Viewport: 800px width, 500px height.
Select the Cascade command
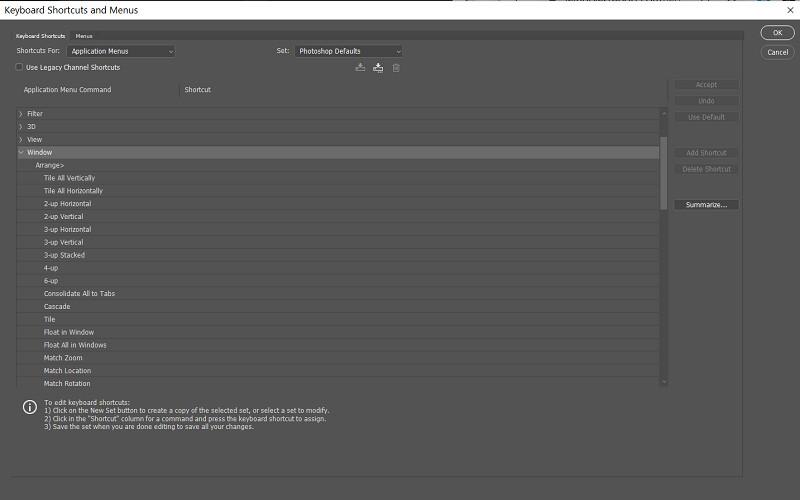click(x=338, y=307)
